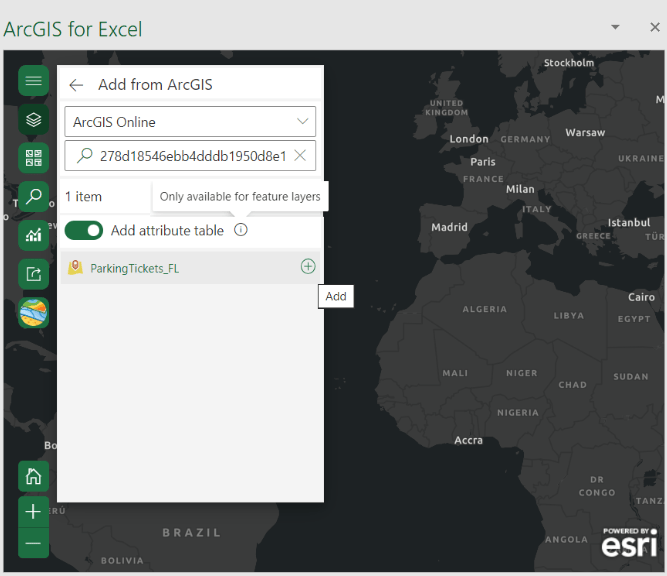667x576 pixels.
Task: Click the Powered by Esri logo
Action: tap(630, 542)
